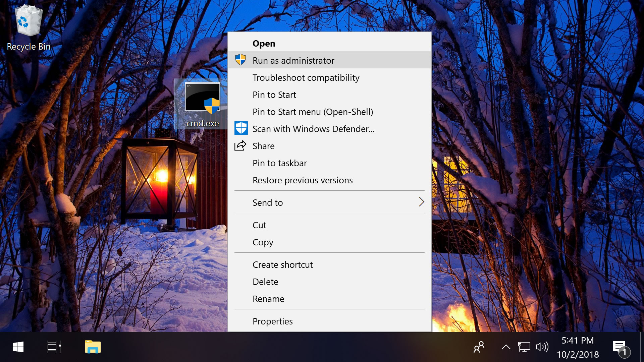644x362 pixels.
Task: Click the Share menu entry
Action: click(x=263, y=146)
